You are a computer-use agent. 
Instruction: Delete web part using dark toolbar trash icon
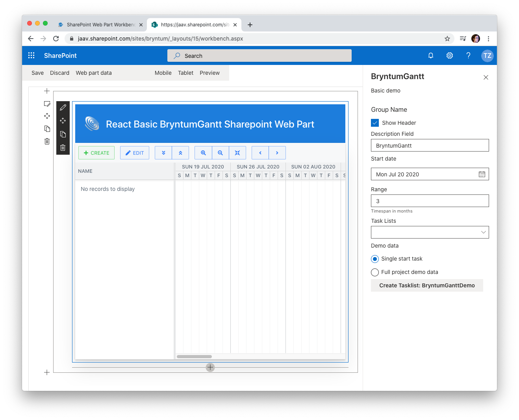point(63,148)
